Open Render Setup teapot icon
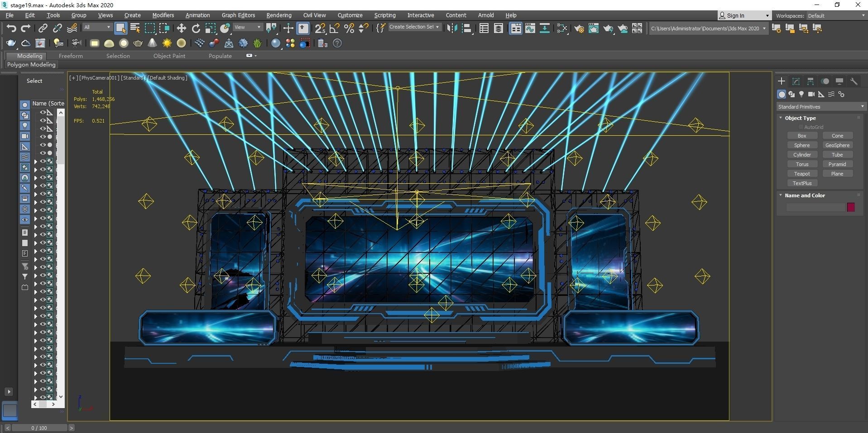Screen dimensions: 868x433 [579, 29]
